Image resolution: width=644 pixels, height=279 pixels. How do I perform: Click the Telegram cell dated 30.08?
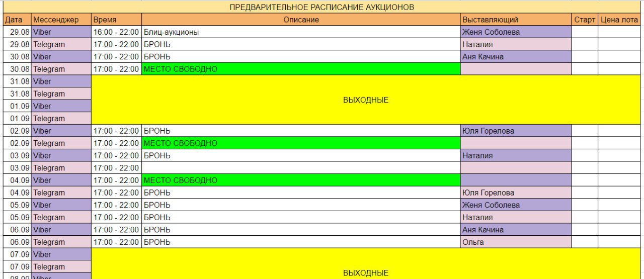(61, 69)
